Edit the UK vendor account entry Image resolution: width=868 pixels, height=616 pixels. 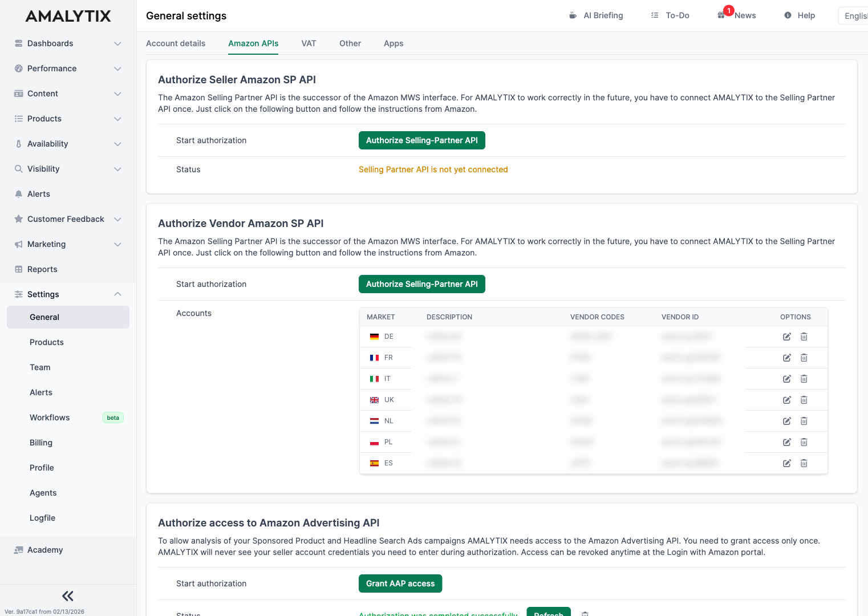click(786, 400)
